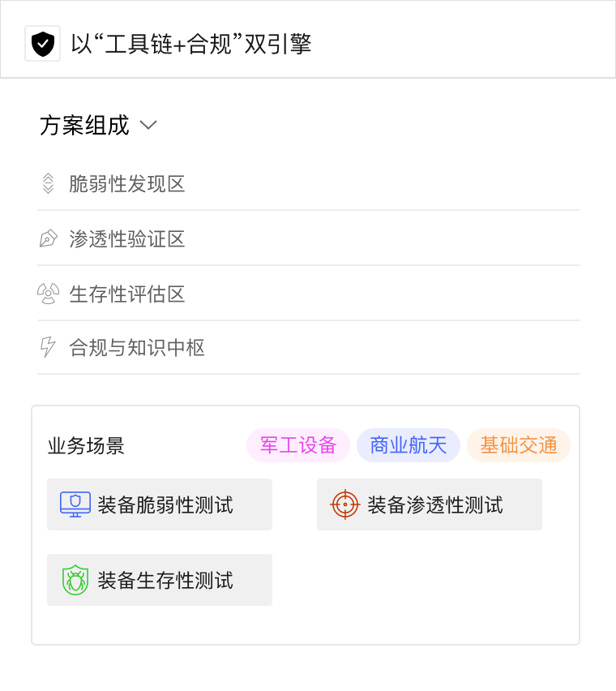This screenshot has height=691, width=616.
Task: Click the lightning icon beside 合规与知识中枢
Action: click(x=48, y=348)
